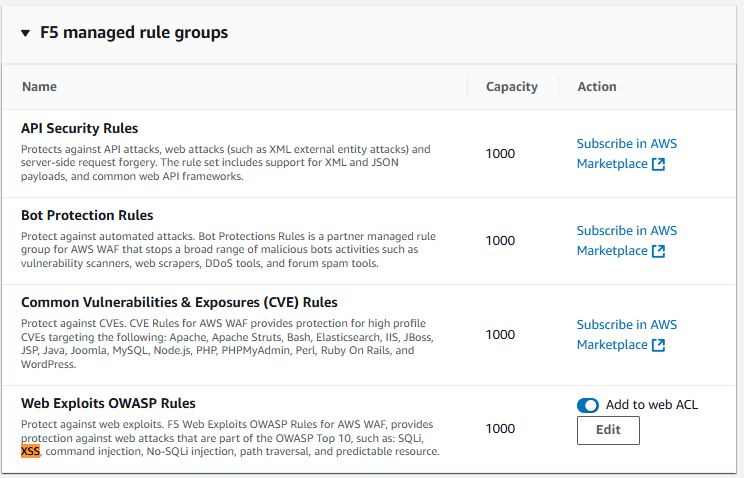Click the highlighted XSS text

pos(30,451)
